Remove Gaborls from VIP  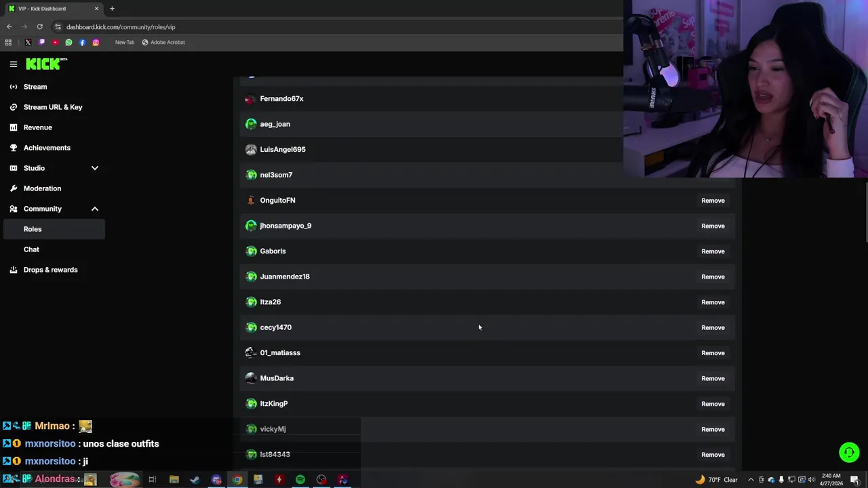coord(713,251)
